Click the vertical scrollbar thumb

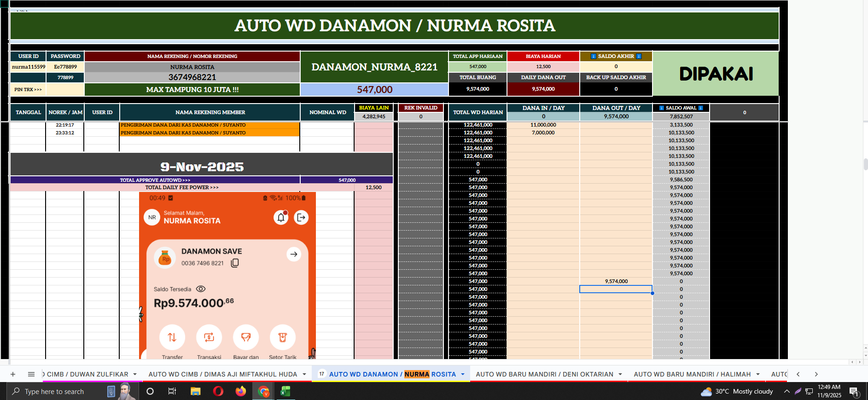tap(865, 164)
